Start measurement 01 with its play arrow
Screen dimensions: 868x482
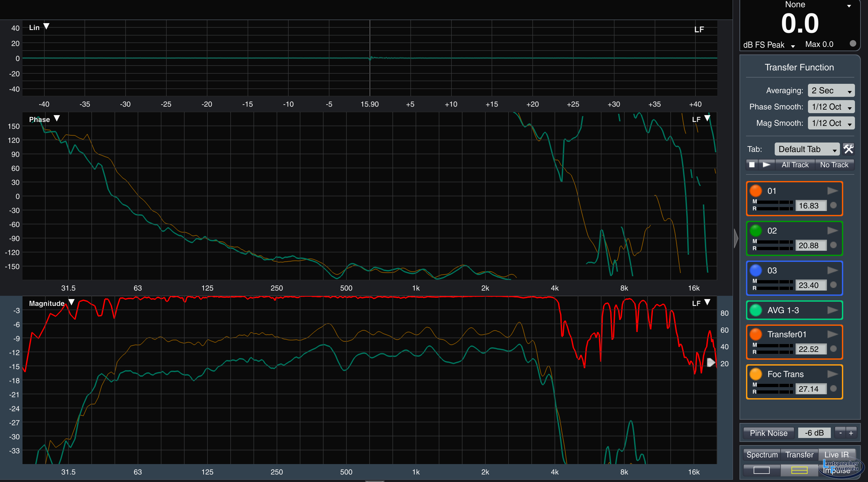point(832,191)
